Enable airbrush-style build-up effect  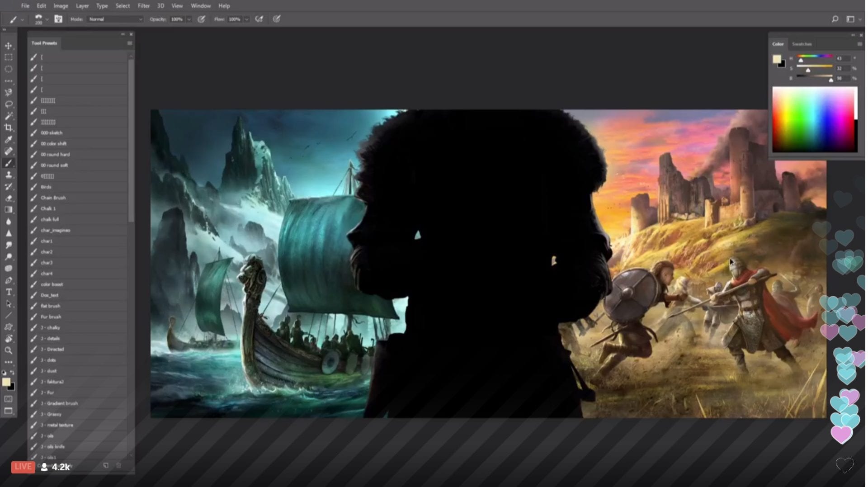tap(259, 19)
